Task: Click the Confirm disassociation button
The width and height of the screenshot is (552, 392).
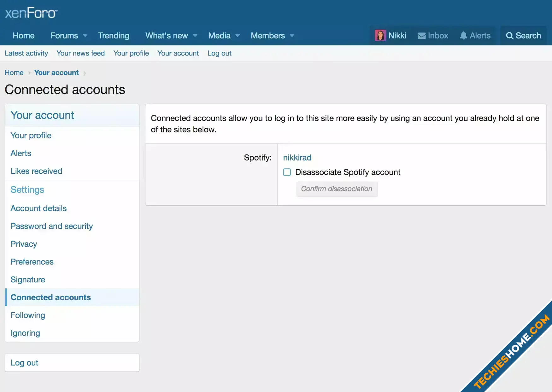Action: (337, 189)
